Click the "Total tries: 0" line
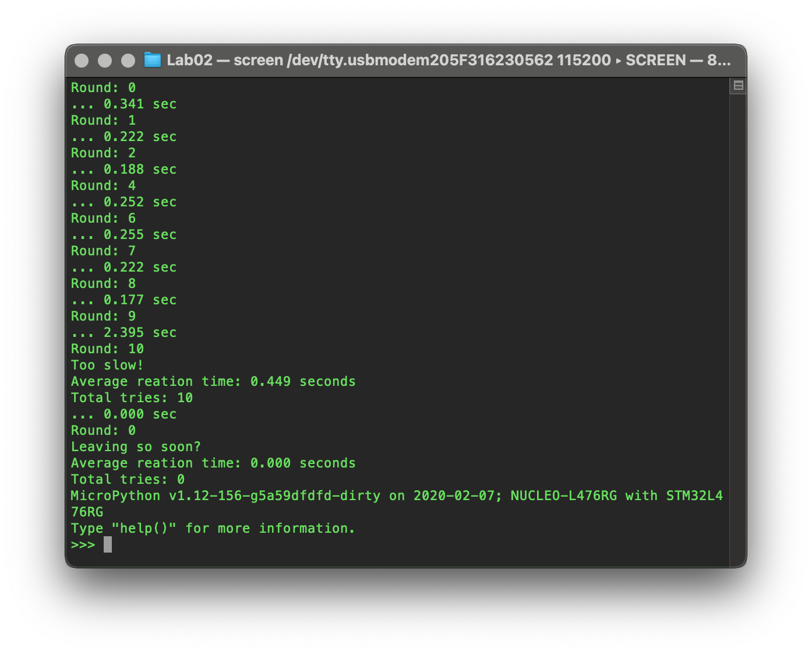 (x=128, y=479)
